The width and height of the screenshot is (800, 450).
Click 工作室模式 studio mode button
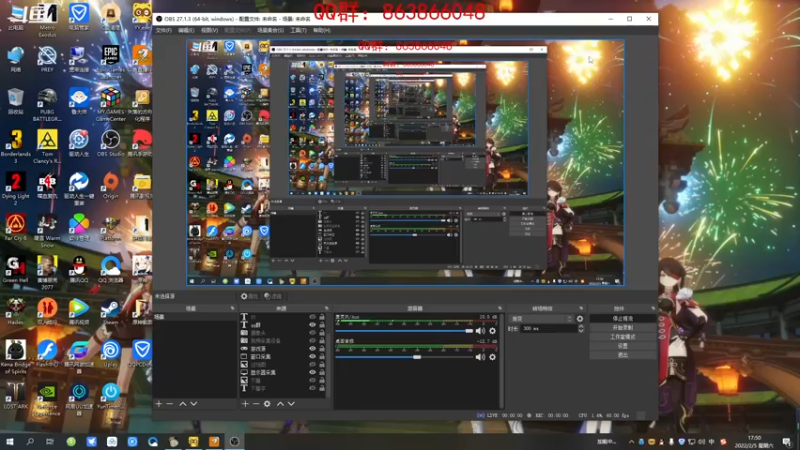(622, 337)
